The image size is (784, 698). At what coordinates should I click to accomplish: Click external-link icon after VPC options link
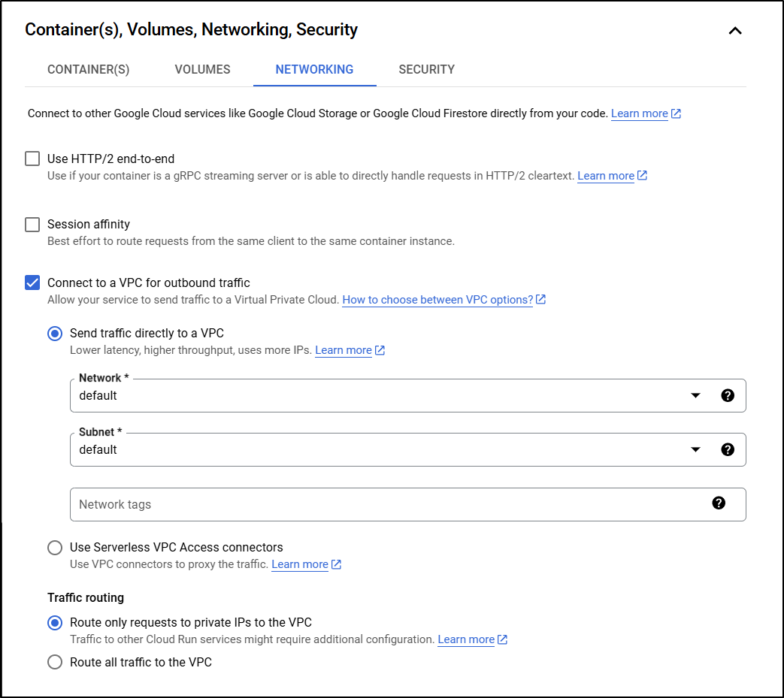click(x=540, y=299)
